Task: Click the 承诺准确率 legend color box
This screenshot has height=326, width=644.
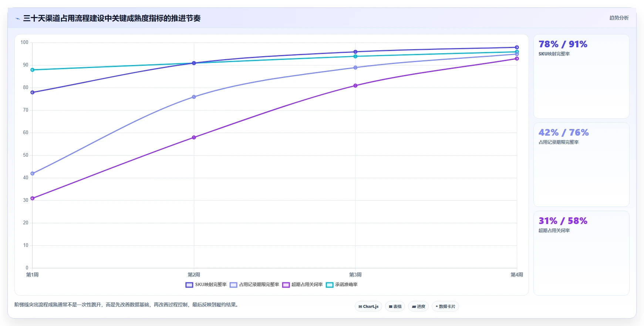Action: pyautogui.click(x=330, y=285)
